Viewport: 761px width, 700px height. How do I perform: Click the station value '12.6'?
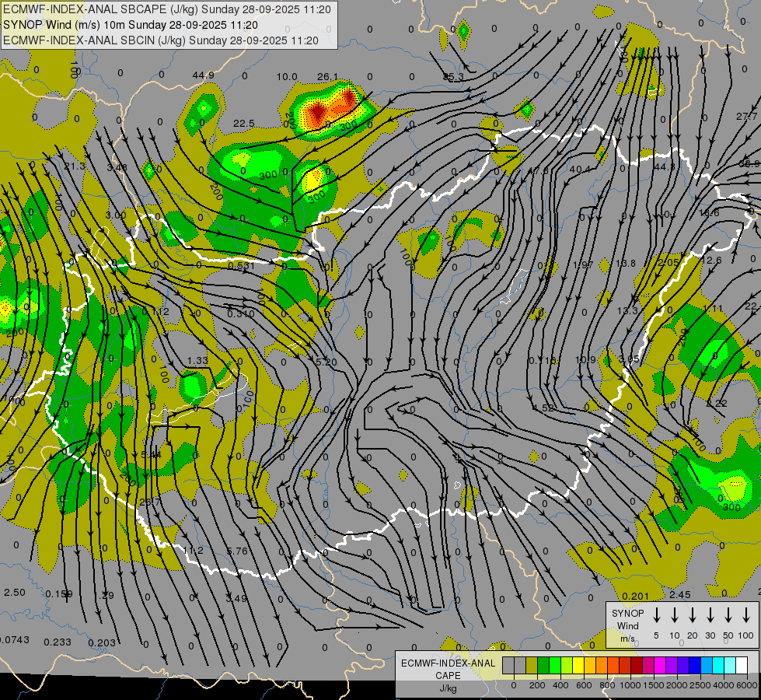click(711, 261)
